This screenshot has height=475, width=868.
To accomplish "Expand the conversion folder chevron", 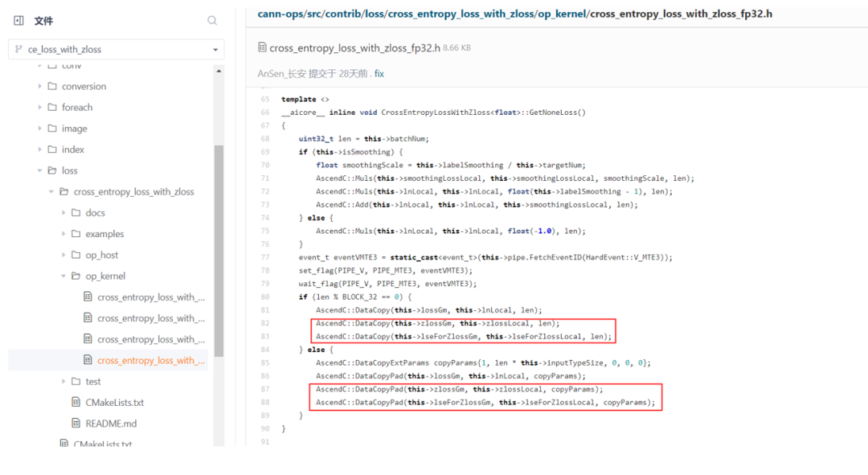I will 40,86.
